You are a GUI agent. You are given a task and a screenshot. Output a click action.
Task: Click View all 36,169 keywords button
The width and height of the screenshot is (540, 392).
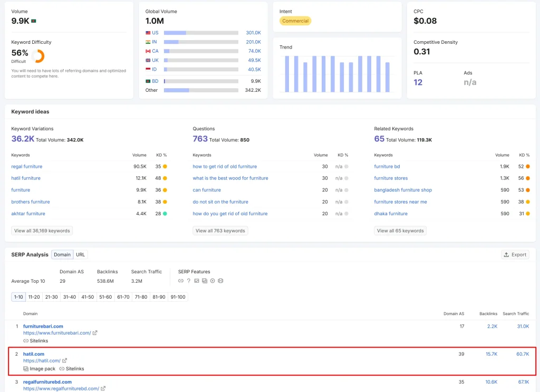pos(42,231)
